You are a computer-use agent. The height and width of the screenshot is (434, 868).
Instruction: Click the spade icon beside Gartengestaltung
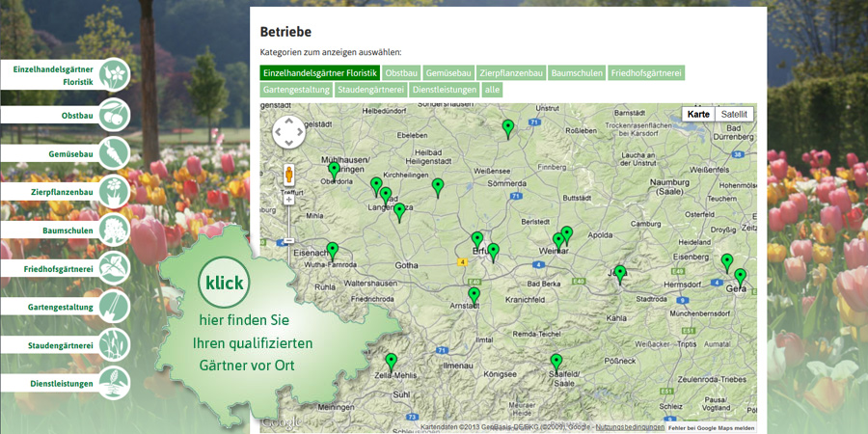(115, 306)
